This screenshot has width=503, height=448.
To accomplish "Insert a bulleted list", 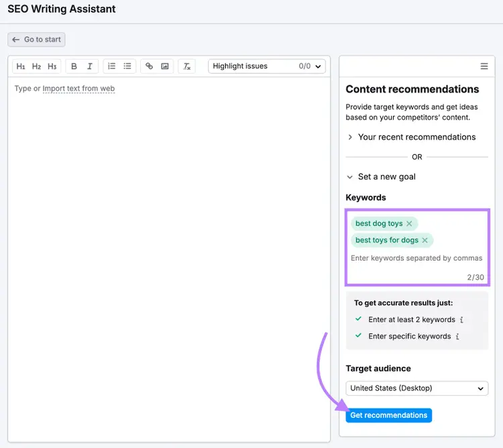I will 127,66.
